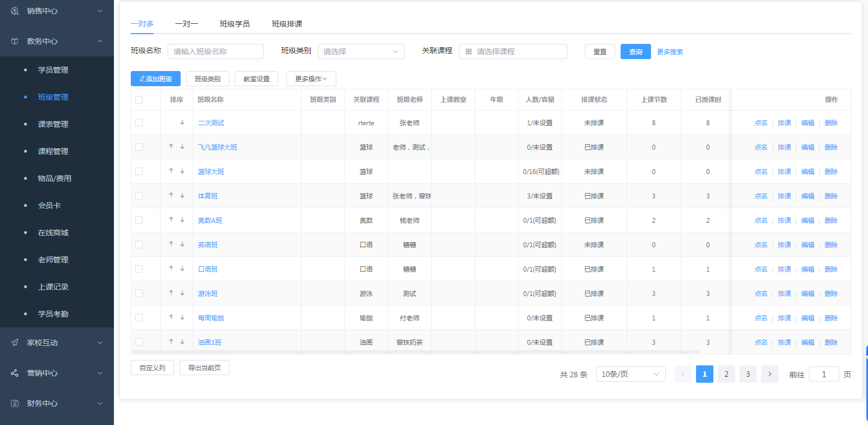Check the 体育班 row checkbox
Image resolution: width=868 pixels, height=425 pixels.
pyautogui.click(x=139, y=196)
